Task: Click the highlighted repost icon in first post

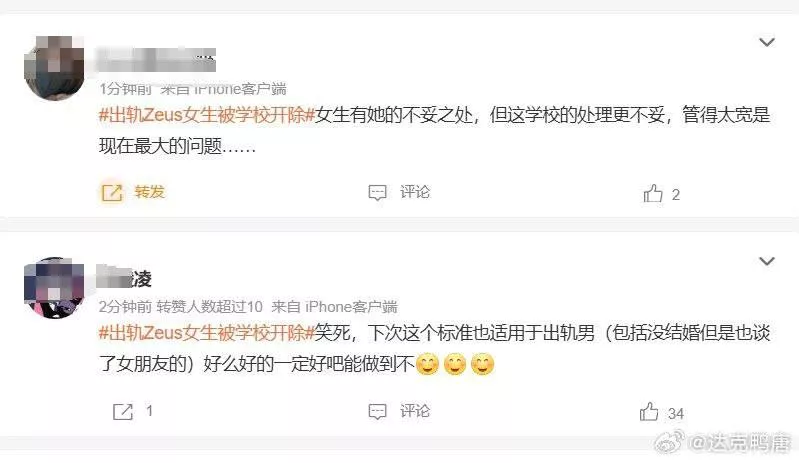Action: [x=112, y=193]
